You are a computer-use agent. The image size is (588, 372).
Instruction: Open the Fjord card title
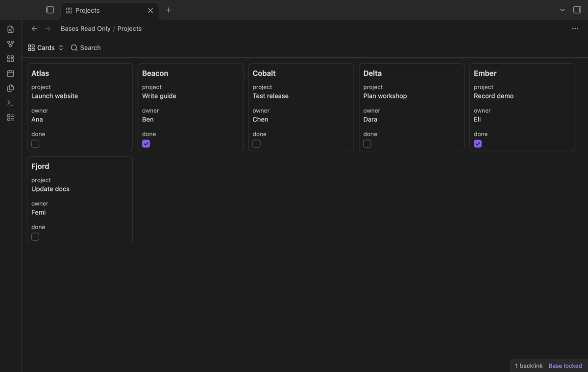click(40, 166)
